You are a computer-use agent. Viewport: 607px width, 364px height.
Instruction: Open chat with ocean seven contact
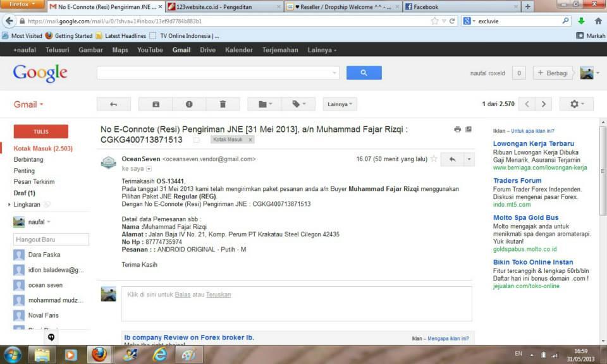[x=46, y=285]
